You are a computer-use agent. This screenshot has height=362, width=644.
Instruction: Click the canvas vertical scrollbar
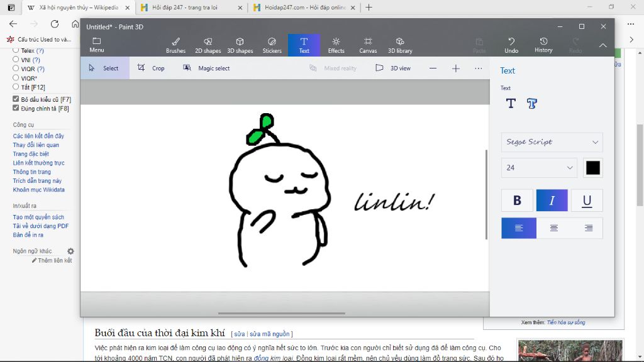pyautogui.click(x=486, y=194)
